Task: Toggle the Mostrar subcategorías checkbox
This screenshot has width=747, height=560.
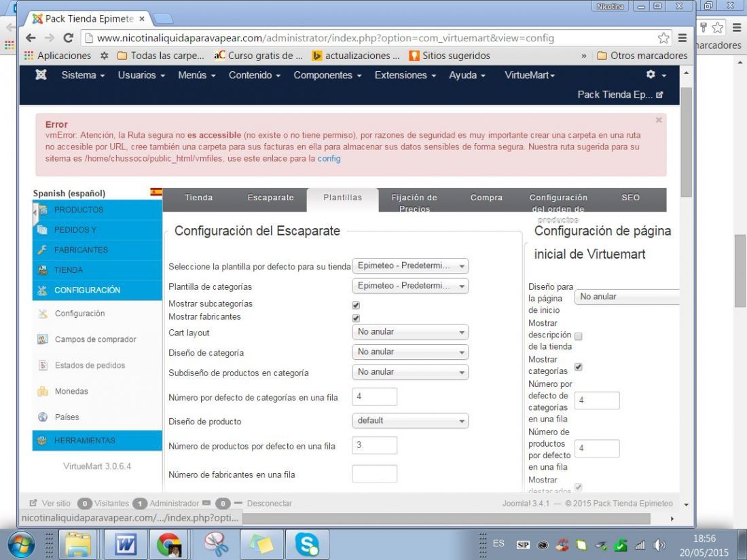Action: (x=356, y=305)
